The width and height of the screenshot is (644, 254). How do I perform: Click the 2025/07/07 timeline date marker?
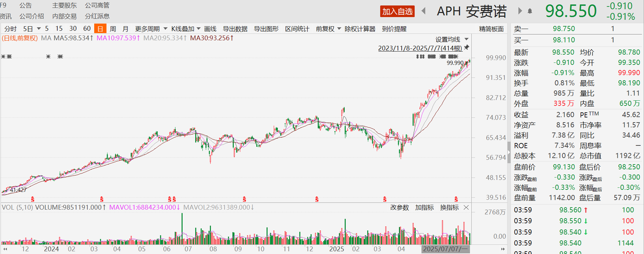point(445,249)
